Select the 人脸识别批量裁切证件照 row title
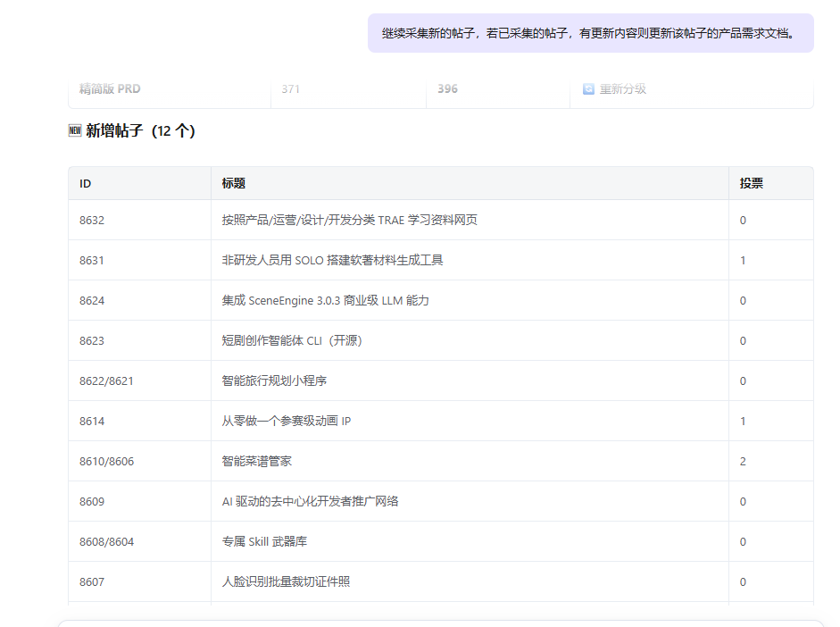Screen dimensions: 840x627 (x=286, y=582)
